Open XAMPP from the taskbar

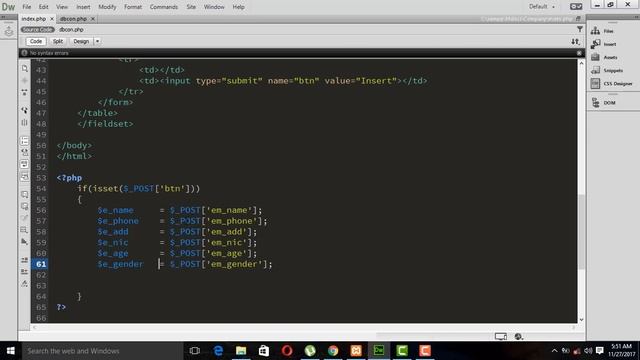click(x=356, y=351)
